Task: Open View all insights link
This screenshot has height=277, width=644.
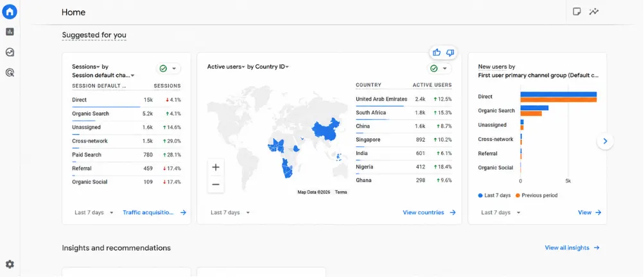Action: pos(572,248)
